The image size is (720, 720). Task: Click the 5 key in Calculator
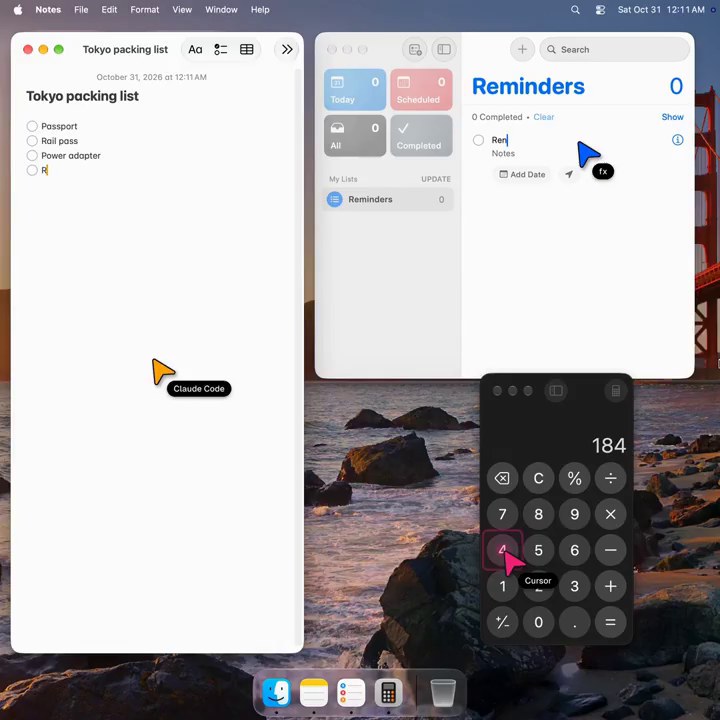click(538, 550)
